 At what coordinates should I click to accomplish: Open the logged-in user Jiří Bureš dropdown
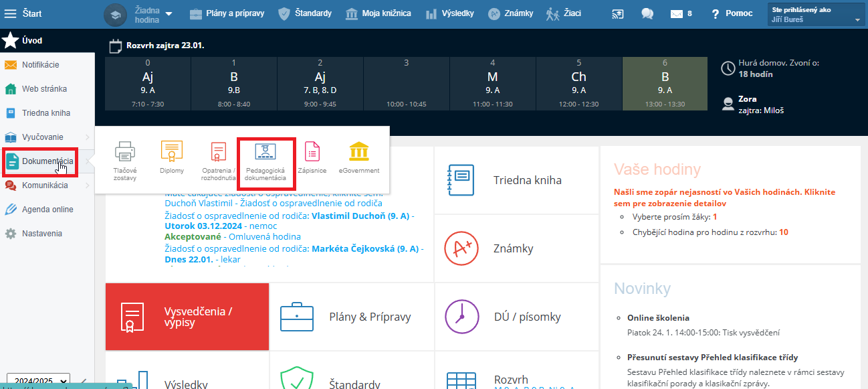[x=817, y=15]
